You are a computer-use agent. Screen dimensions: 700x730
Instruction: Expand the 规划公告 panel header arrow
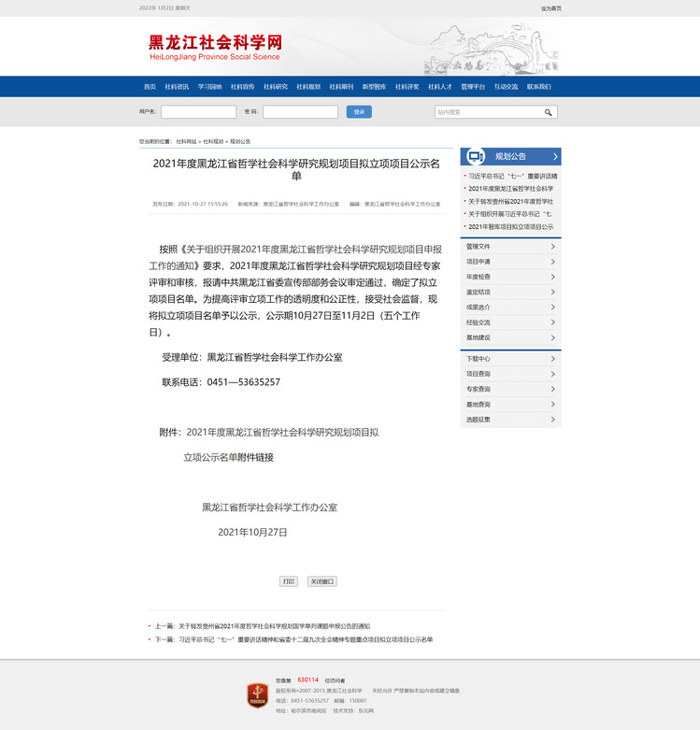click(x=555, y=156)
